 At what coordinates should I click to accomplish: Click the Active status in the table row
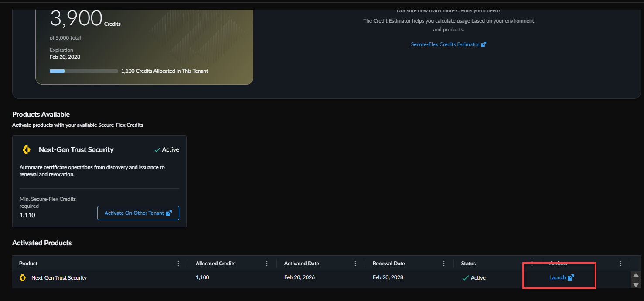pos(474,278)
